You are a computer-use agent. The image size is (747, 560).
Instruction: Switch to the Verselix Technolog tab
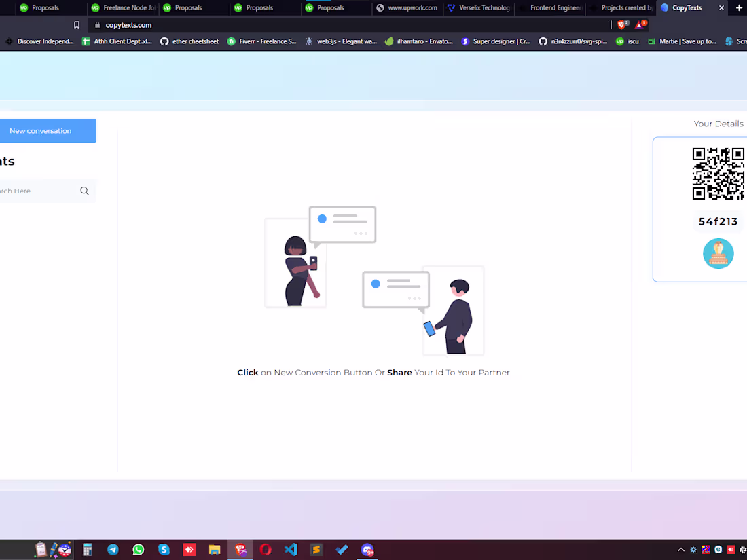pyautogui.click(x=479, y=7)
